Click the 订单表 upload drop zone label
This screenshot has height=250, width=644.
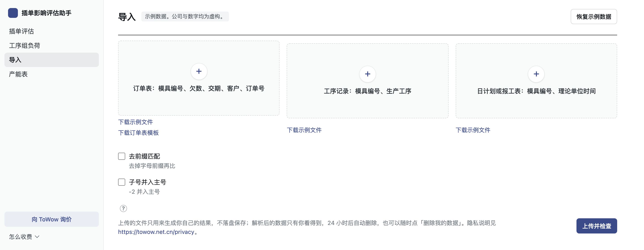199,89
